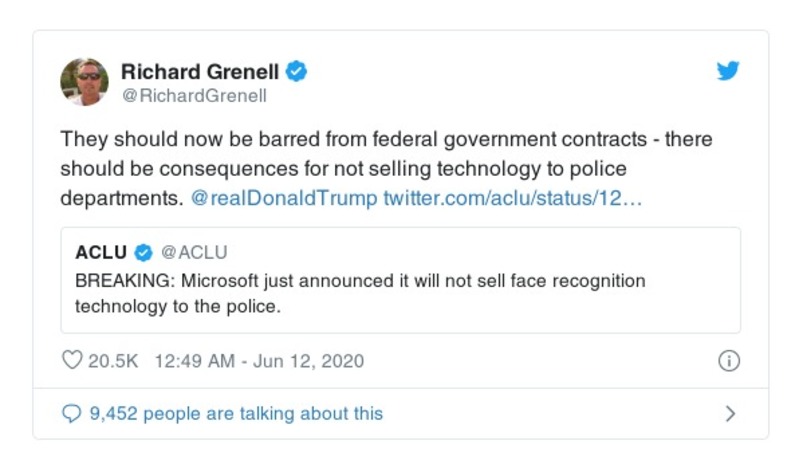799x472 pixels.
Task: Open the Richard Grenell display name
Action: click(x=200, y=71)
